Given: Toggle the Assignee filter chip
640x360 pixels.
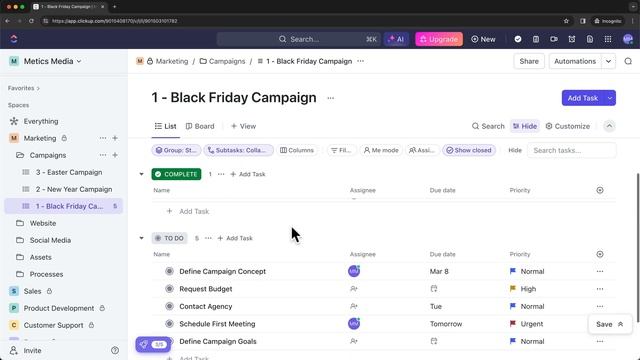Looking at the screenshot, I should tap(422, 150).
